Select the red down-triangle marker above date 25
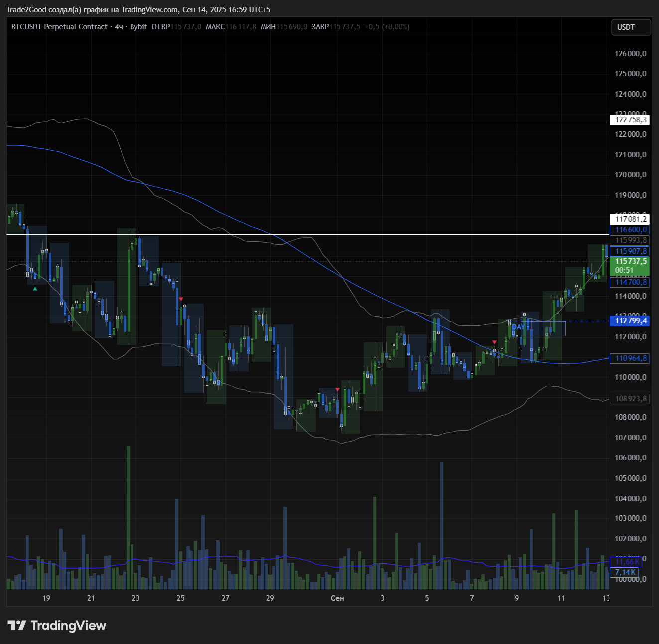659x644 pixels. (x=181, y=299)
